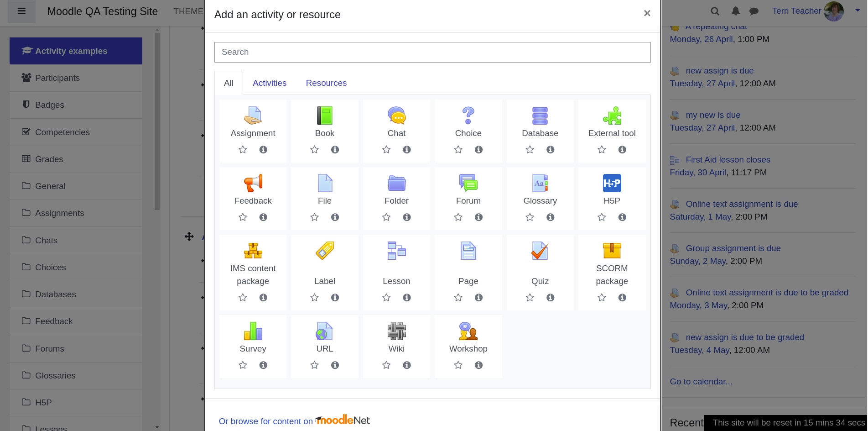Star the Book resource as favourite
The height and width of the screenshot is (431, 868).
(314, 149)
